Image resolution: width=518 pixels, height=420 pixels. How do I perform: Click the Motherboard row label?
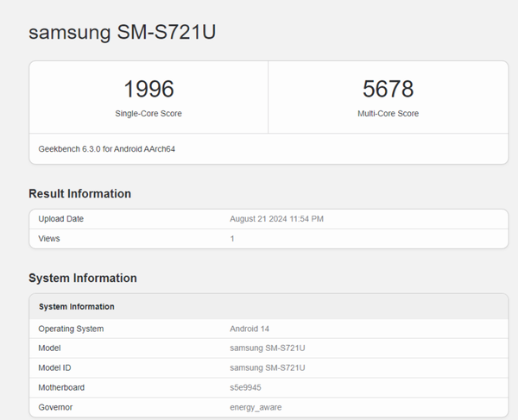(x=61, y=387)
